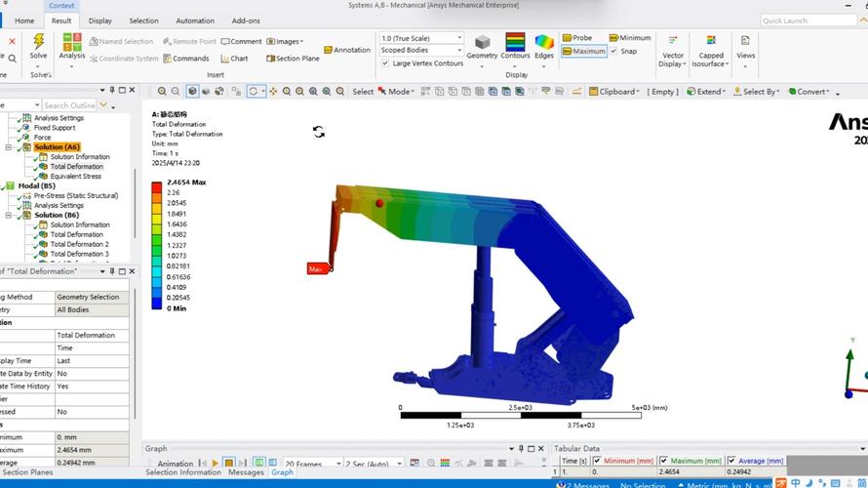Open the Messages bottom tab

pyautogui.click(x=246, y=472)
